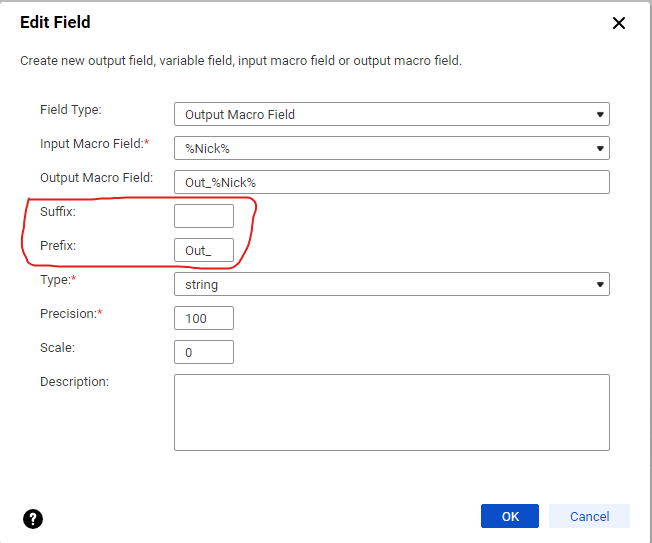
Task: Focus the empty Suffix input box
Action: [204, 216]
